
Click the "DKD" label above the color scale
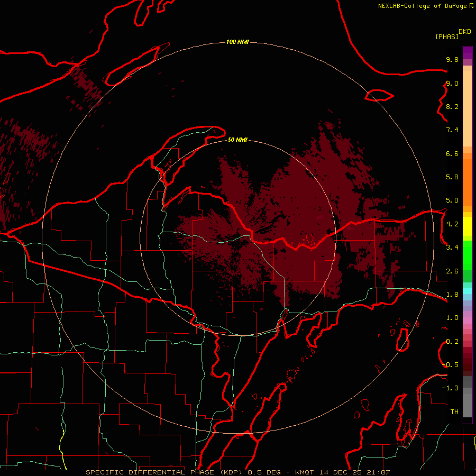465,32
